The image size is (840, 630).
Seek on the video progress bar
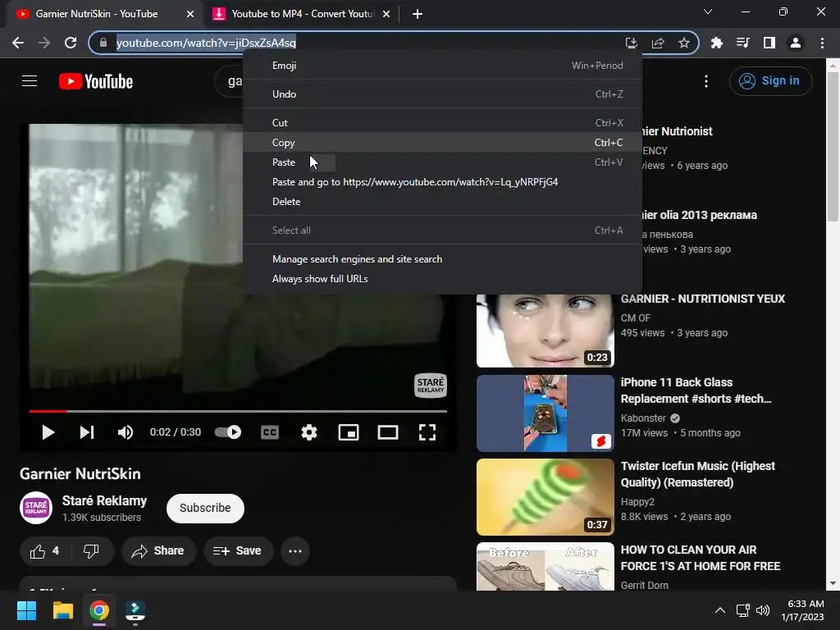[238, 412]
